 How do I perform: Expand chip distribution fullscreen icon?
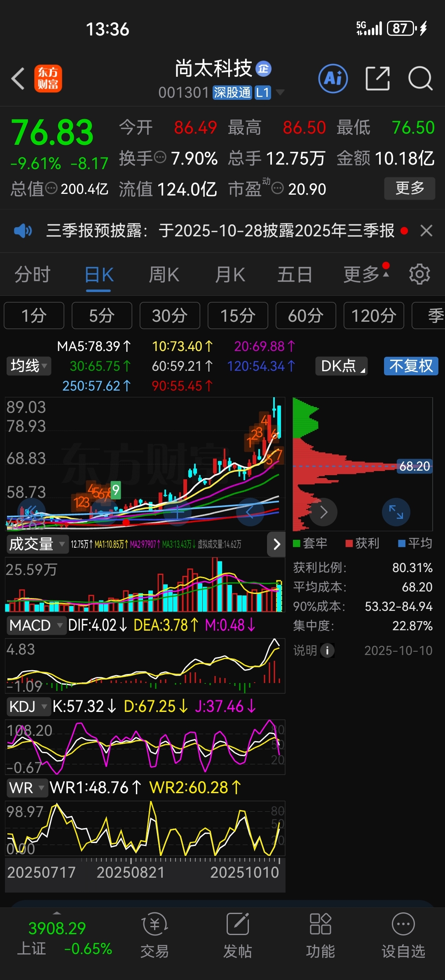coord(396,512)
